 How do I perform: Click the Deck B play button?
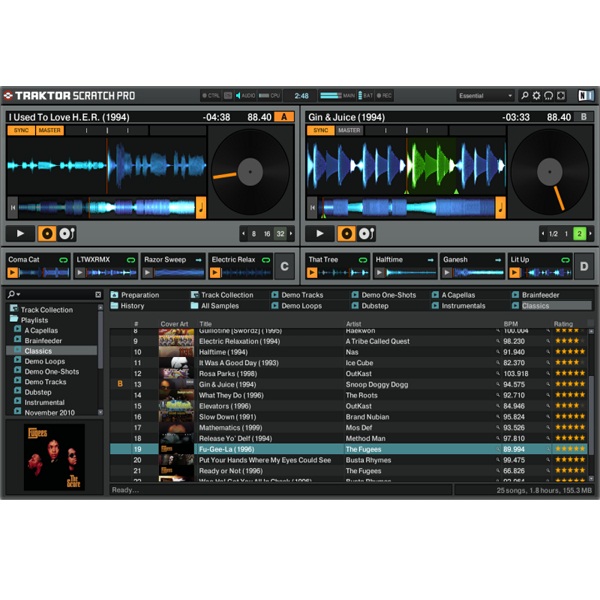pos(320,233)
